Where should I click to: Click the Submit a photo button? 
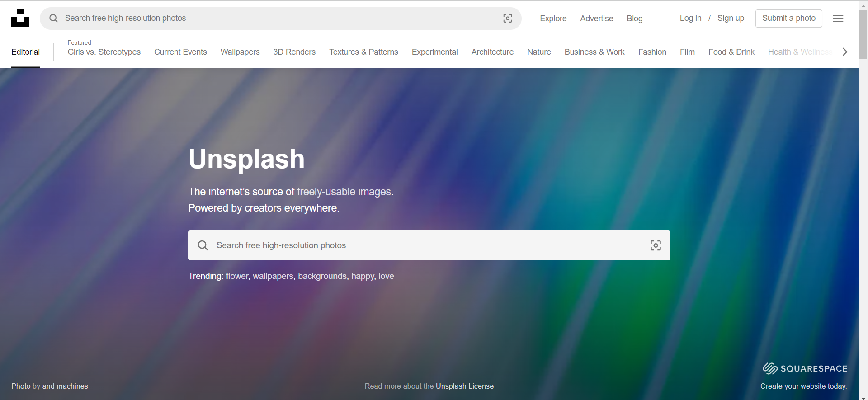point(789,18)
